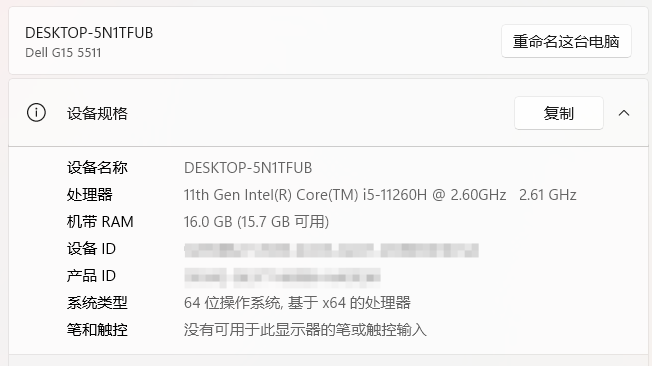Viewport: 652px width, 366px height.
Task: Click the Dell G15 5511 model text
Action: point(63,53)
